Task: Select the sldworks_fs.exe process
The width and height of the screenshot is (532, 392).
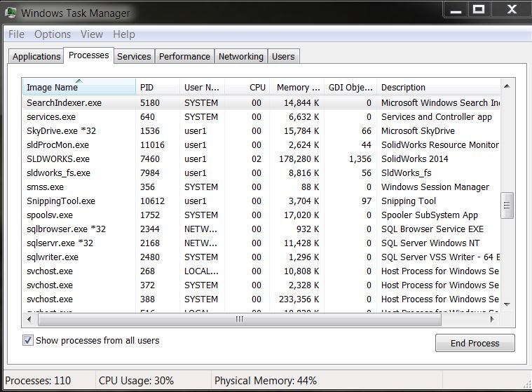Action: (x=261, y=173)
